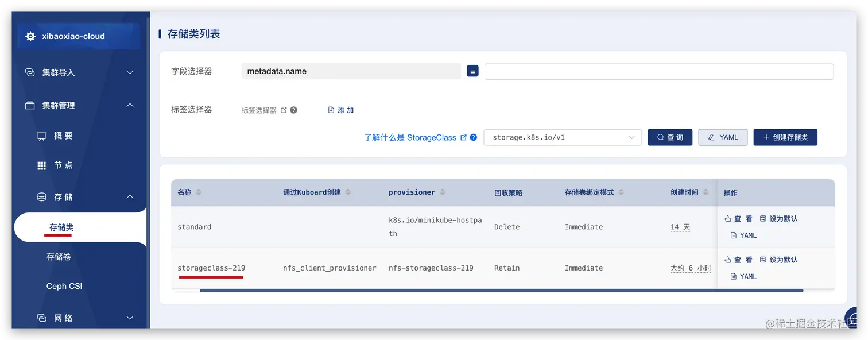Sort by 存储卷绑定模式 column arrows
The image size is (868, 340).
621,192
